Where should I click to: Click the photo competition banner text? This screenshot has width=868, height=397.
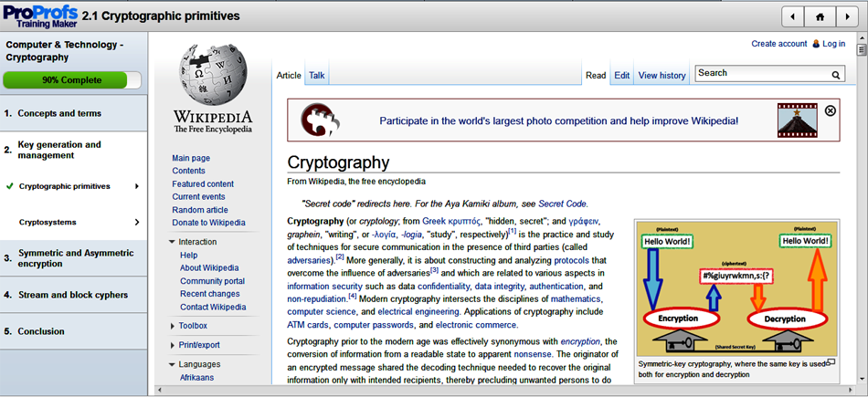[558, 120]
